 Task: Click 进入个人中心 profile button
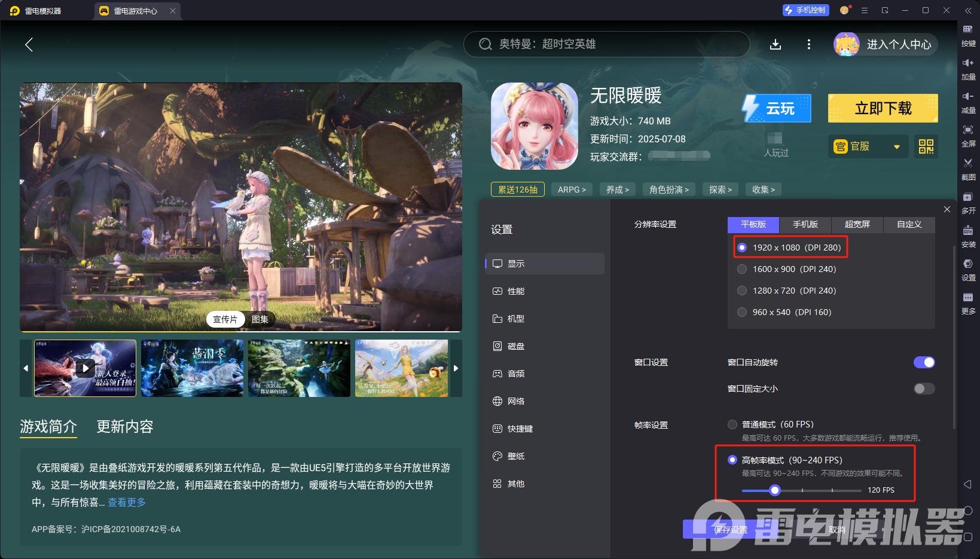point(886,44)
